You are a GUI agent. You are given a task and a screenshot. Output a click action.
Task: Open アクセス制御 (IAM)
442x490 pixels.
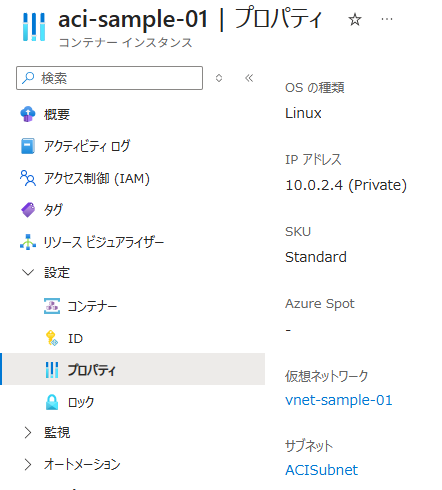point(97,178)
